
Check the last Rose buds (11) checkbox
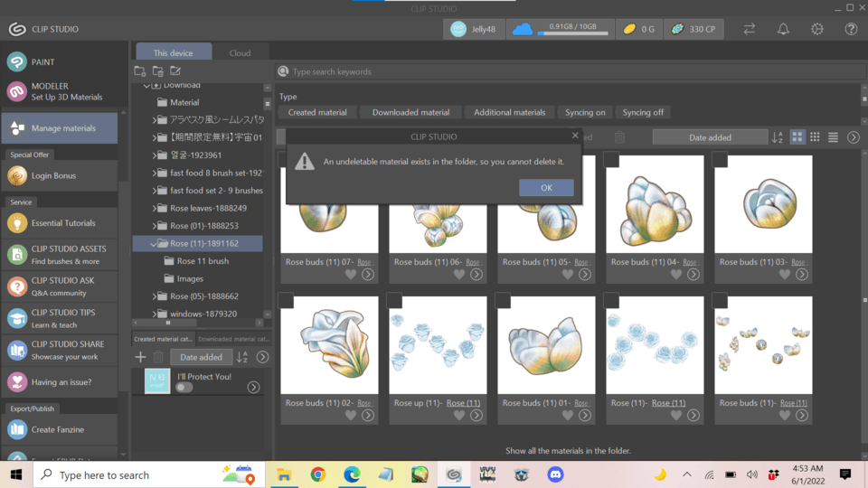coord(720,300)
